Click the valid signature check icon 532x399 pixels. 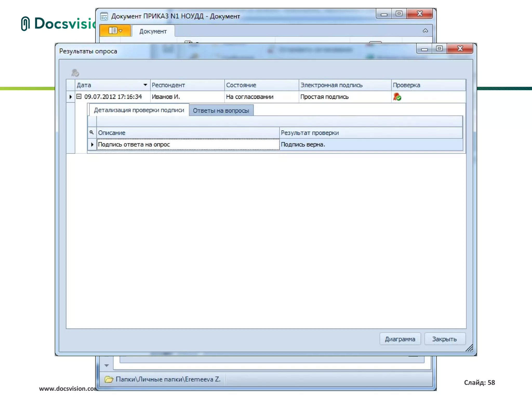pyautogui.click(x=397, y=97)
